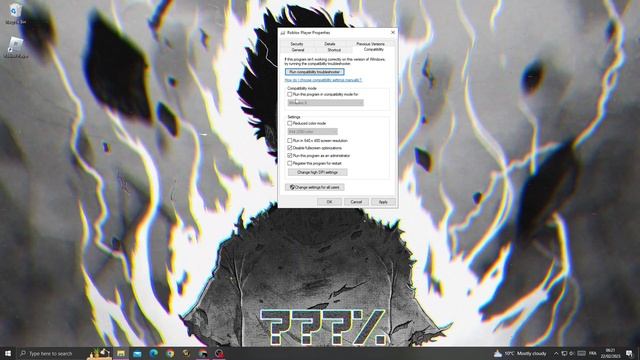This screenshot has width=640, height=360.
Task: Launch Microsoft Edge from the taskbar
Action: pyautogui.click(x=153, y=353)
